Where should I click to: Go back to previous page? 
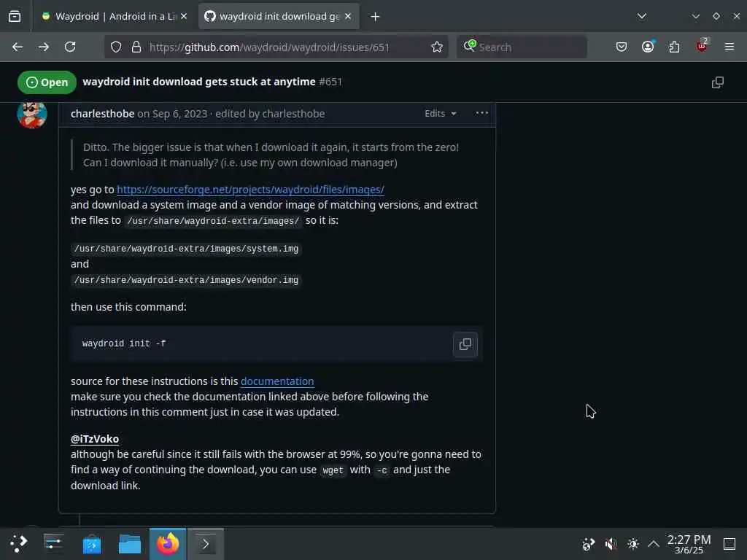pos(18,47)
